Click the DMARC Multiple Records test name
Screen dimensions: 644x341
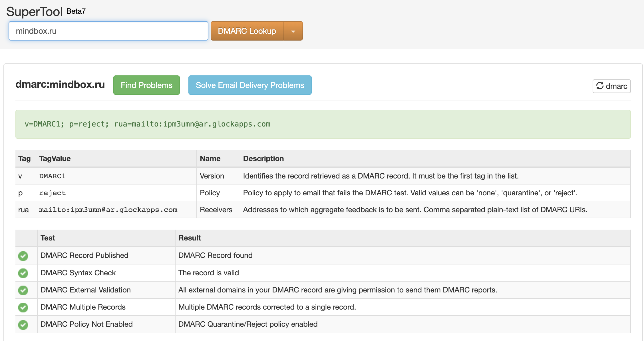tap(83, 307)
